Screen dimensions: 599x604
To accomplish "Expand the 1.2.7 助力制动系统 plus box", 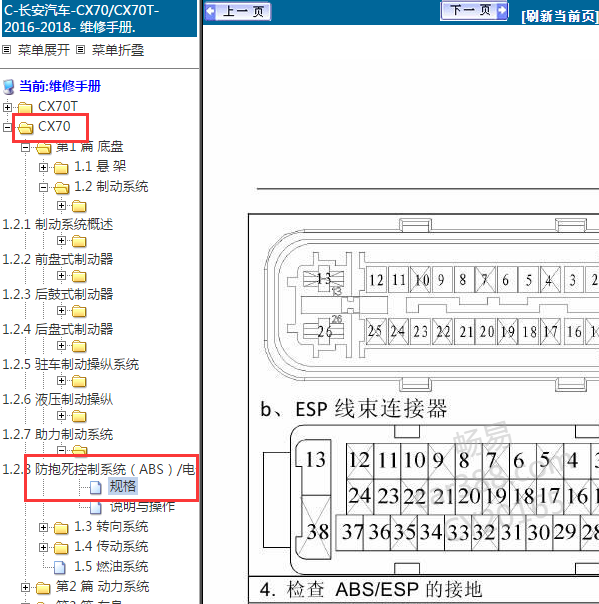I will tap(61, 416).
